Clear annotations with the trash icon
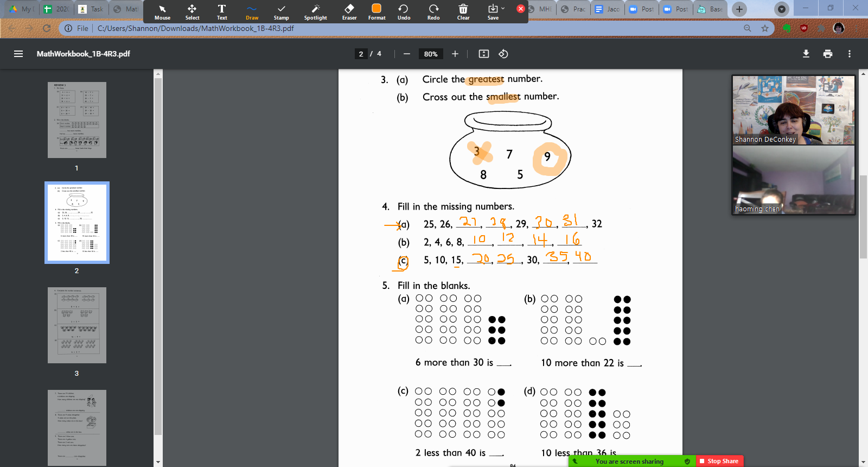This screenshot has height=467, width=868. pyautogui.click(x=463, y=12)
